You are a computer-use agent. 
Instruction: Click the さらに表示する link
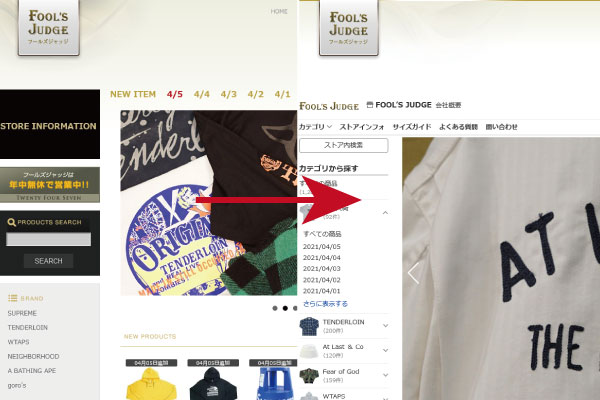coord(325,304)
